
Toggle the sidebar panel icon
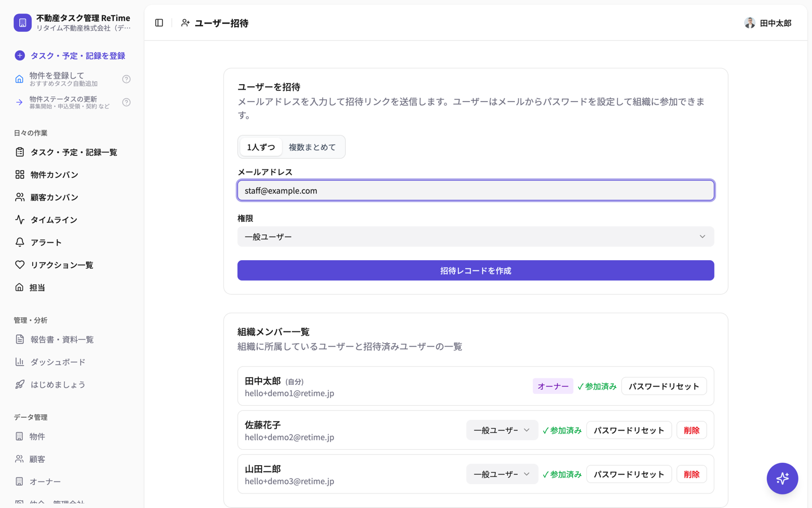coord(159,23)
